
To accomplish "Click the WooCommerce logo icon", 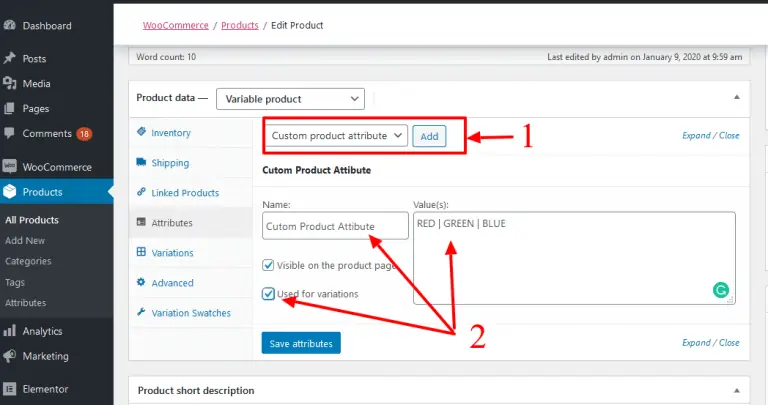I will coord(9,167).
